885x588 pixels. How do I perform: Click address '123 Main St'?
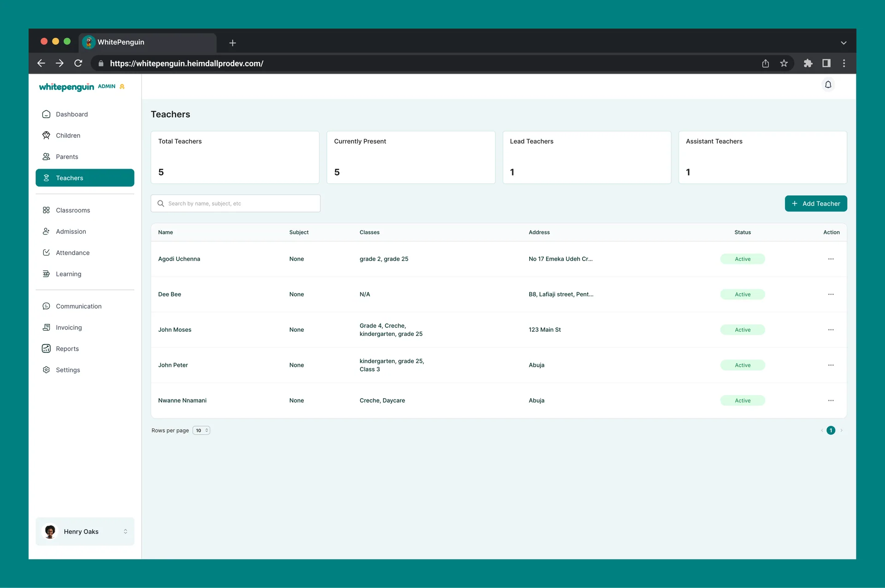pyautogui.click(x=545, y=330)
